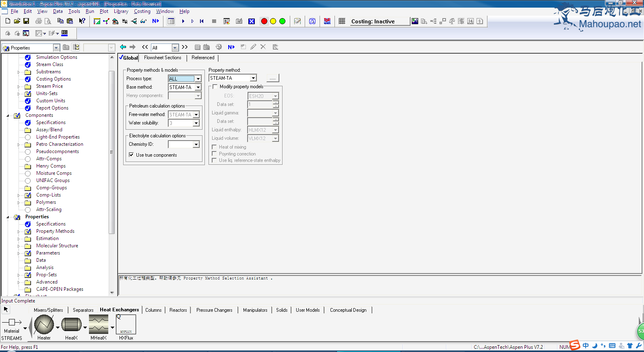
Task: Toggle Use true components checkbox
Action: 131,155
